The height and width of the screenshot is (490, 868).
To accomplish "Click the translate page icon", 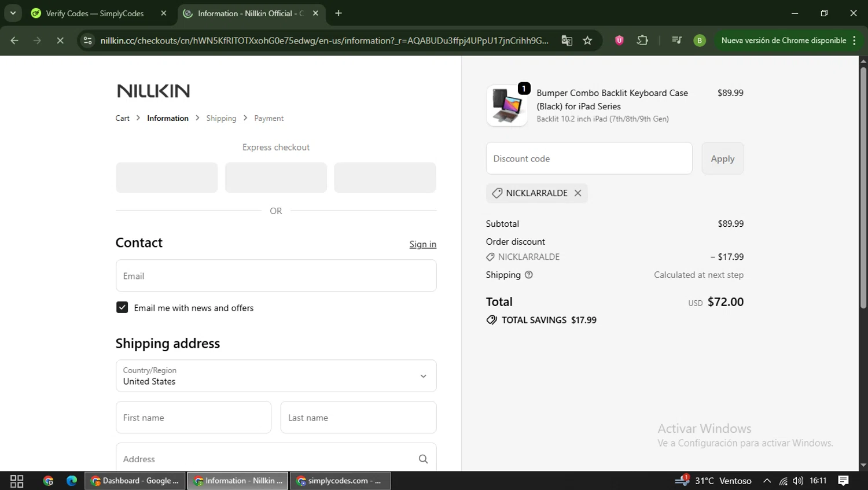I will (567, 40).
